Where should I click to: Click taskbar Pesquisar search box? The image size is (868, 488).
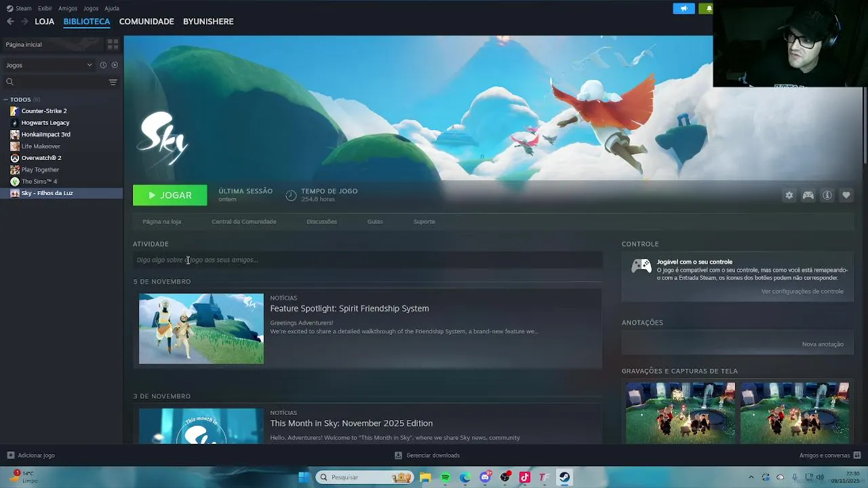click(x=366, y=477)
